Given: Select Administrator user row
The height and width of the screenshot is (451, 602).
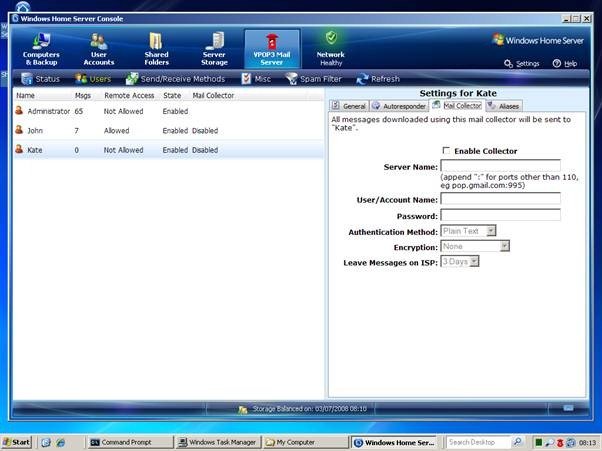Looking at the screenshot, I should pos(168,111).
